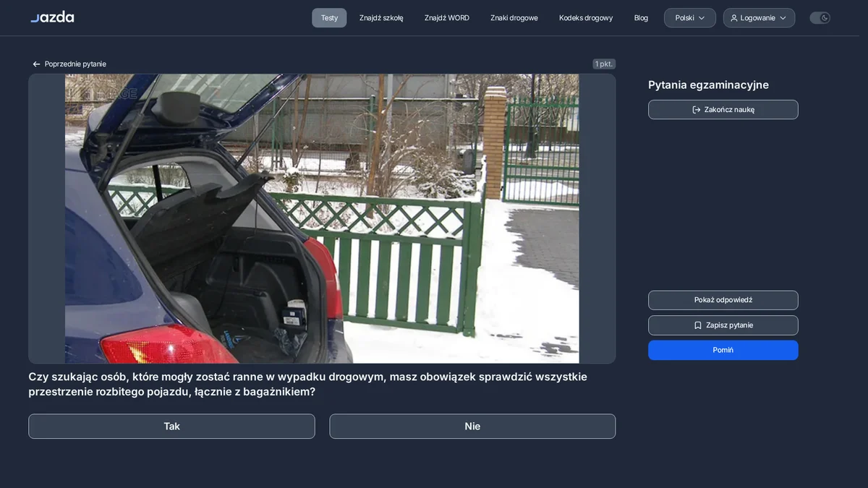Skip question with Pomiń button
This screenshot has height=488, width=868.
[723, 350]
